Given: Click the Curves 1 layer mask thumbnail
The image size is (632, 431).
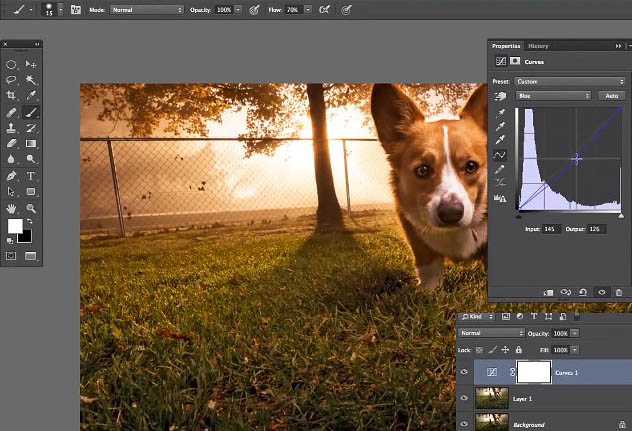Looking at the screenshot, I should tap(535, 372).
